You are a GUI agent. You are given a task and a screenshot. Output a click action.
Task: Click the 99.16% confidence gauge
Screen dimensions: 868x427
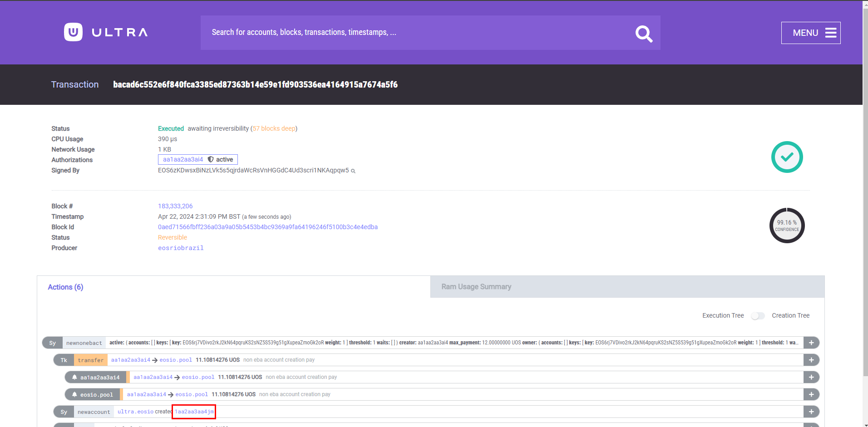click(x=787, y=226)
